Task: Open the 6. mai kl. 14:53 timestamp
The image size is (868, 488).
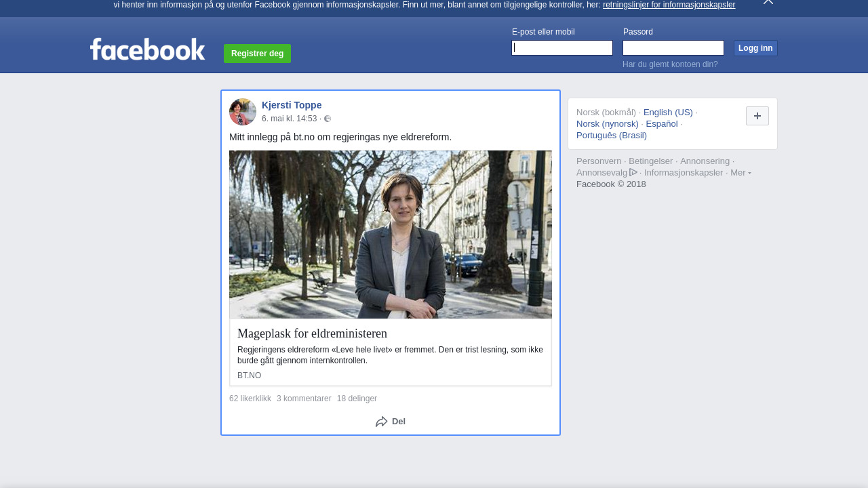Action: tap(290, 119)
